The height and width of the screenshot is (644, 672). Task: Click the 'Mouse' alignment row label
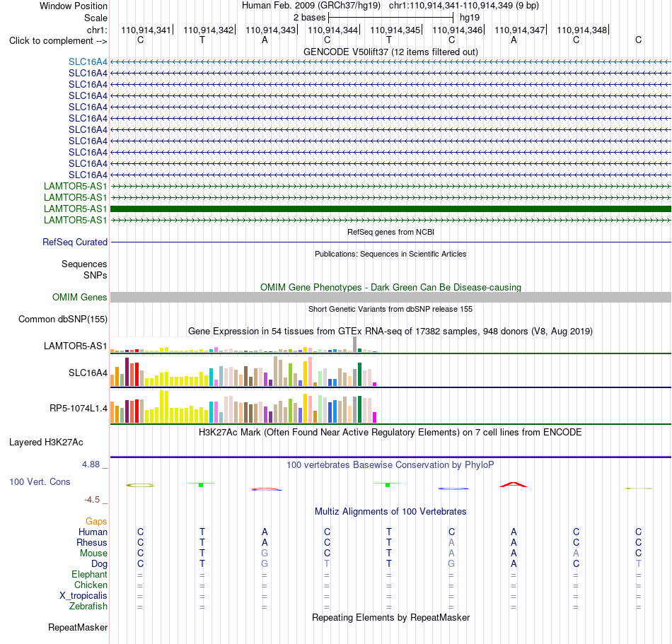pos(93,554)
